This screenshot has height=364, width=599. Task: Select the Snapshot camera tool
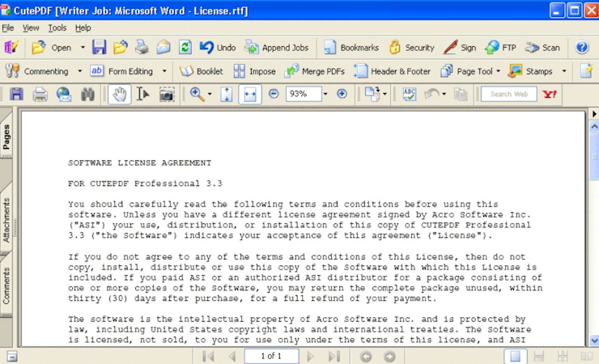[167, 95]
